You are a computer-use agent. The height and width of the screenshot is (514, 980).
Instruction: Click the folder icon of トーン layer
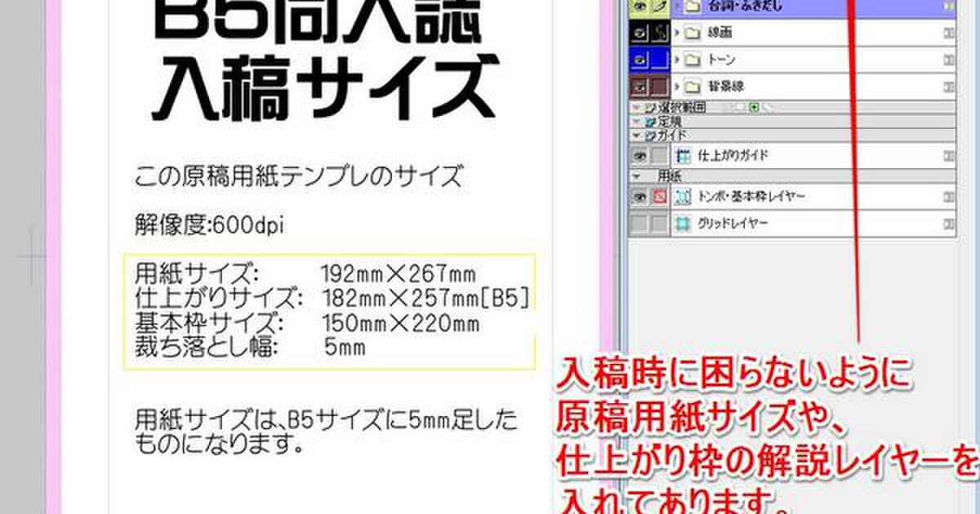693,60
